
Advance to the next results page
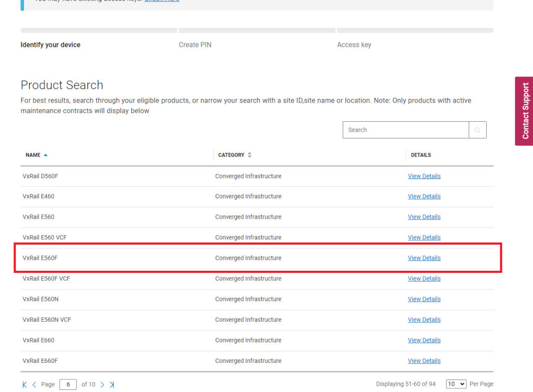(x=102, y=385)
